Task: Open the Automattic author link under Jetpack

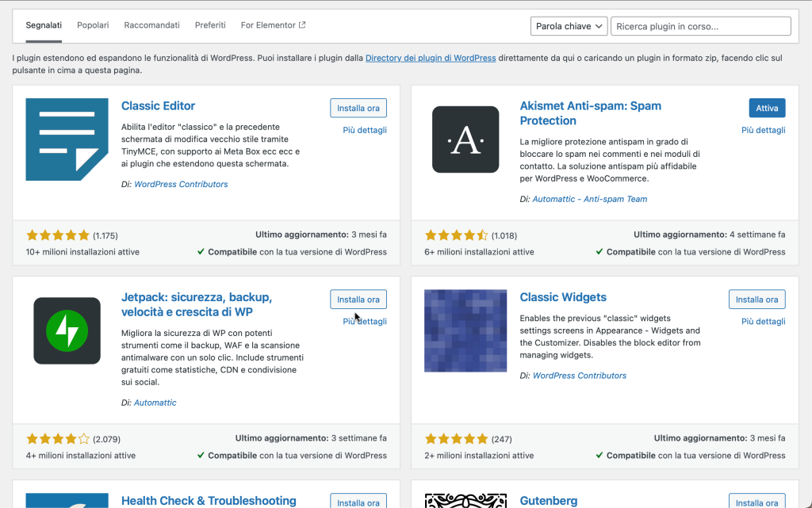Action: (155, 403)
